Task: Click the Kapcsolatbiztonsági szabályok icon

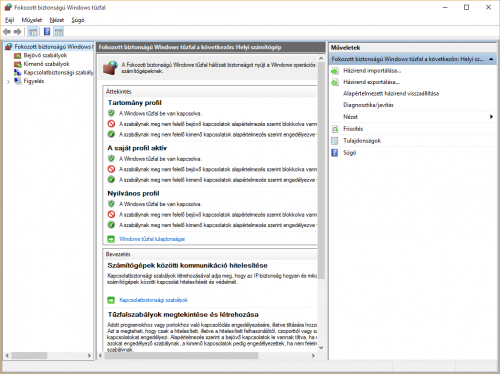Action: (18, 73)
